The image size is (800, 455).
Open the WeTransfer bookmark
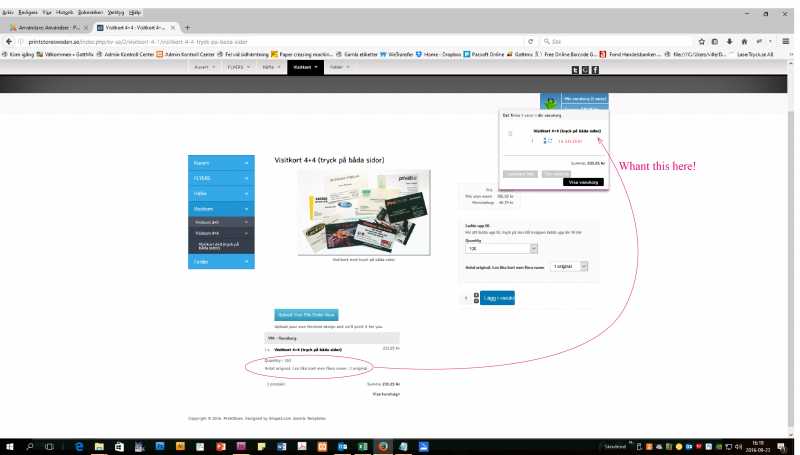pos(396,54)
